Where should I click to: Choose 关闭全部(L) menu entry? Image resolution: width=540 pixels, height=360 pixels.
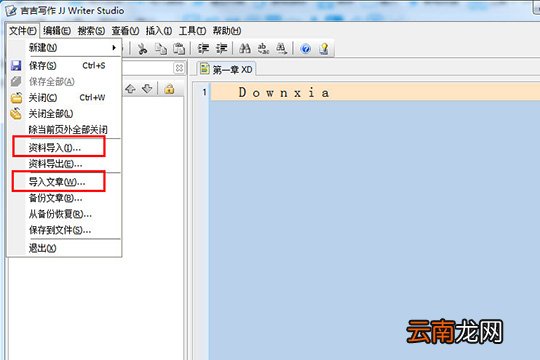coord(64,114)
